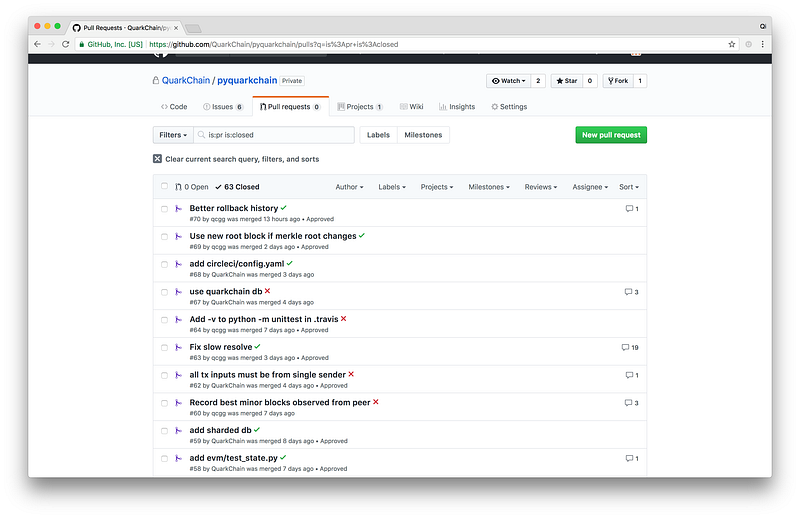800x518 pixels.
Task: Open the Filters dropdown
Action: (173, 135)
